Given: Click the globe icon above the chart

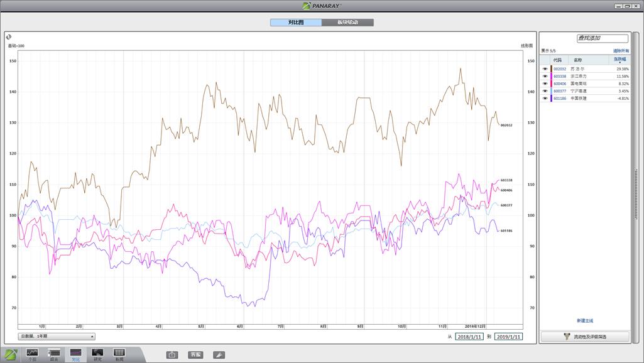Looking at the screenshot, I should click(9, 37).
